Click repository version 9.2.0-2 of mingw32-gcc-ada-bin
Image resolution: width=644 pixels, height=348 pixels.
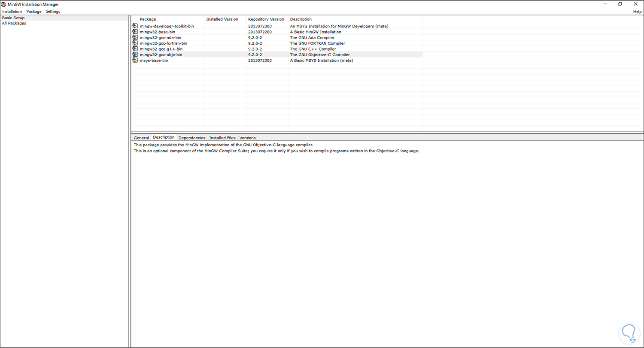255,37
